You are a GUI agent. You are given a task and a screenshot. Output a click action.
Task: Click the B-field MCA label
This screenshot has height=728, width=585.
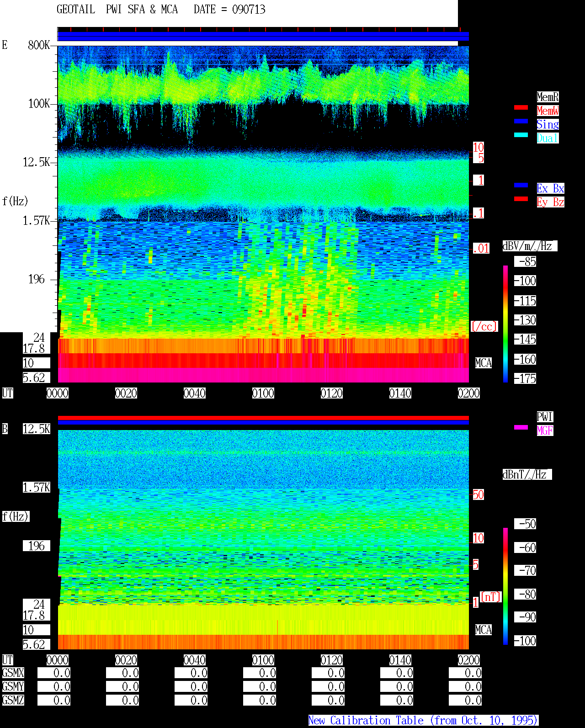(484, 630)
